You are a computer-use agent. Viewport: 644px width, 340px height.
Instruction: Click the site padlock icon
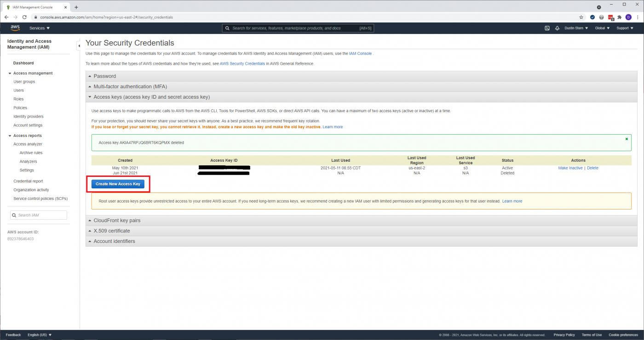(x=35, y=17)
